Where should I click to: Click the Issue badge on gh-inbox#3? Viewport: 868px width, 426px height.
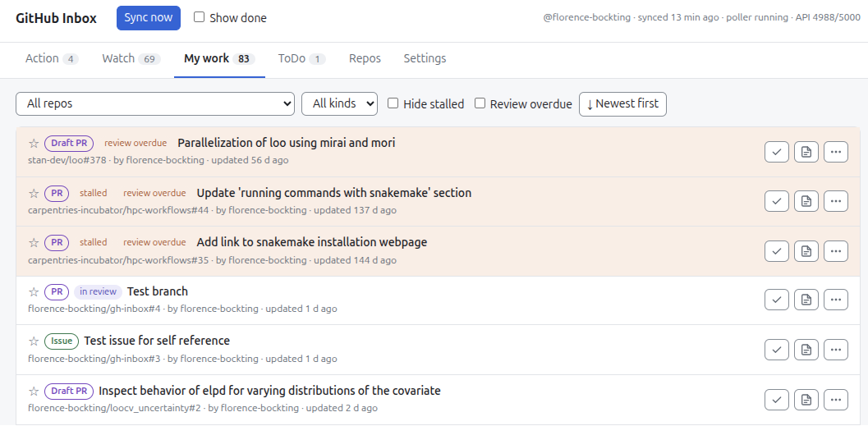62,341
